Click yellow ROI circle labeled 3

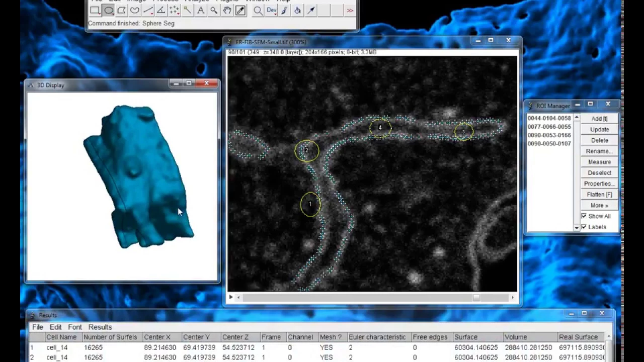[x=463, y=132]
